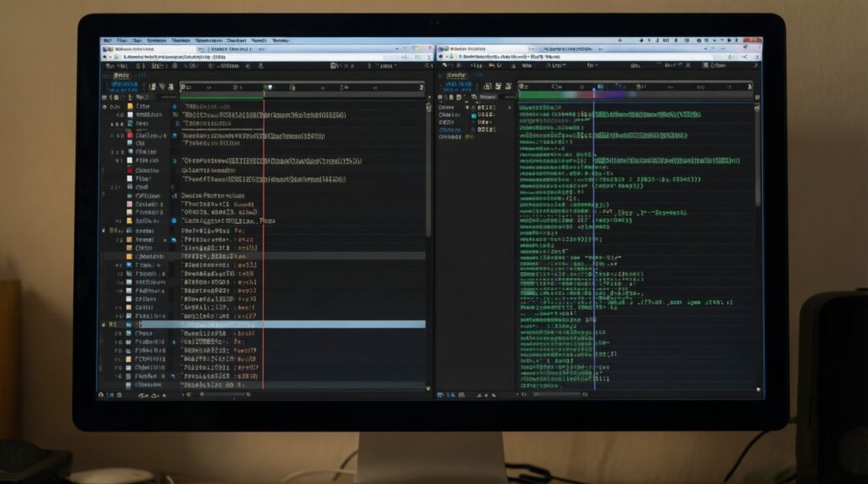Click the blue playhead marker in the right timeline ruler
Image resolution: width=868 pixels, height=484 pixels.
pyautogui.click(x=594, y=86)
